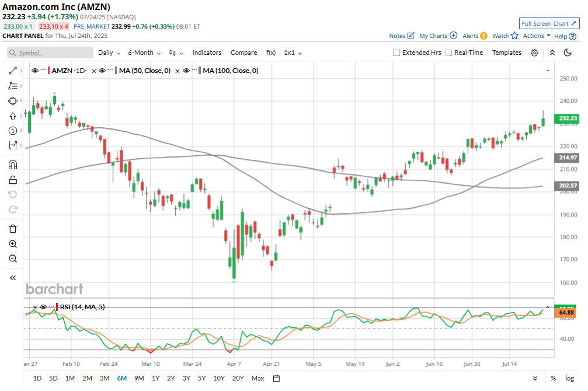Screen dimensions: 588x391
Task: Click the 232.23 current price label
Action: pos(566,118)
